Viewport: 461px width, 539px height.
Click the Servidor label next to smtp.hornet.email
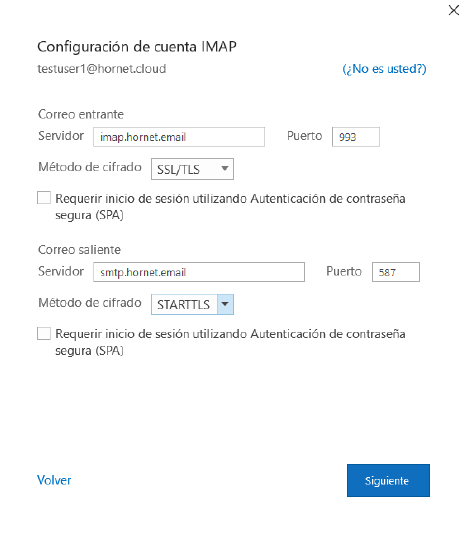(61, 271)
